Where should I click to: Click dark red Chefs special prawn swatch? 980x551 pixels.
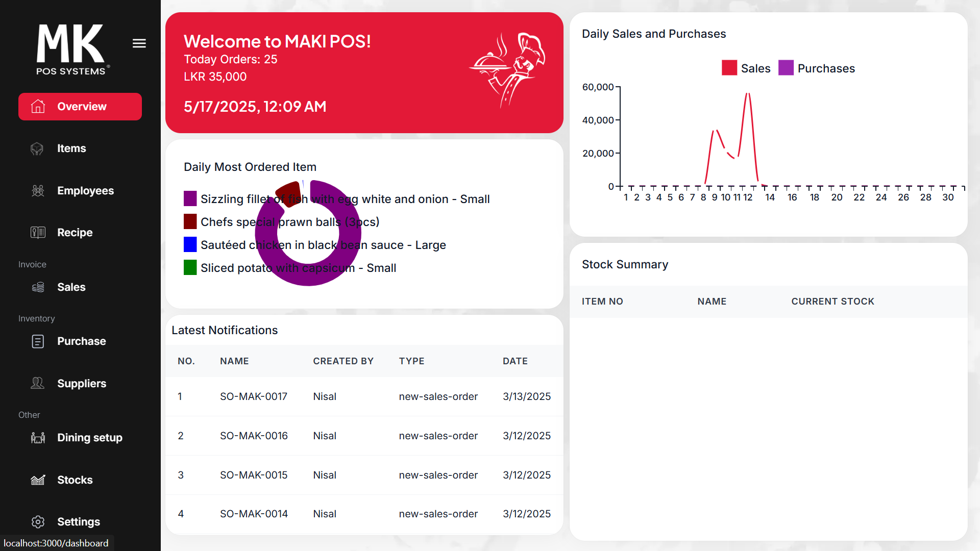[190, 222]
